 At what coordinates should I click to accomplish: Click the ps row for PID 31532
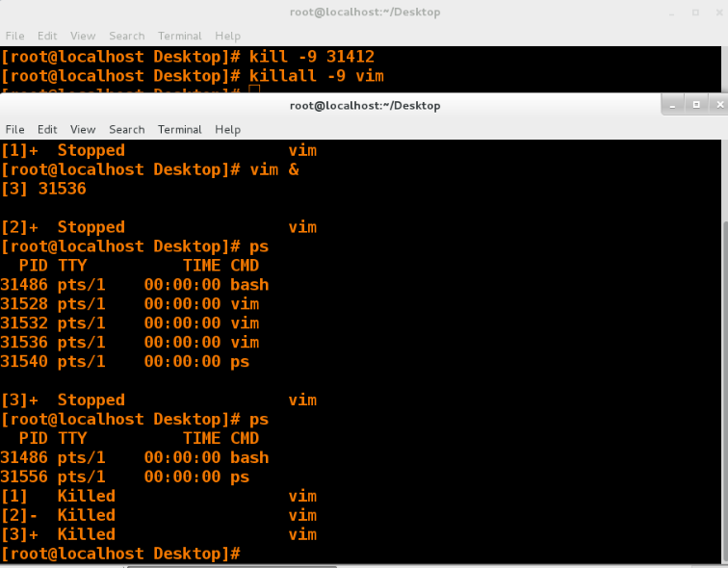pos(130,323)
